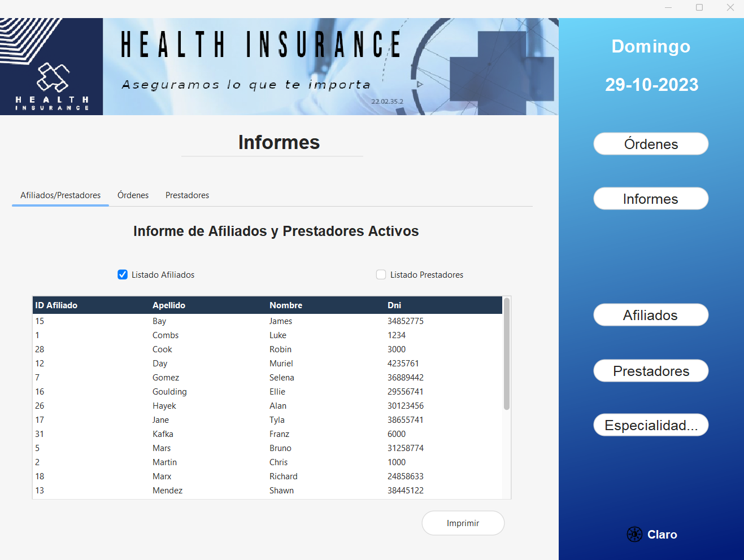Enable the Listado Prestadores checkbox

381,274
